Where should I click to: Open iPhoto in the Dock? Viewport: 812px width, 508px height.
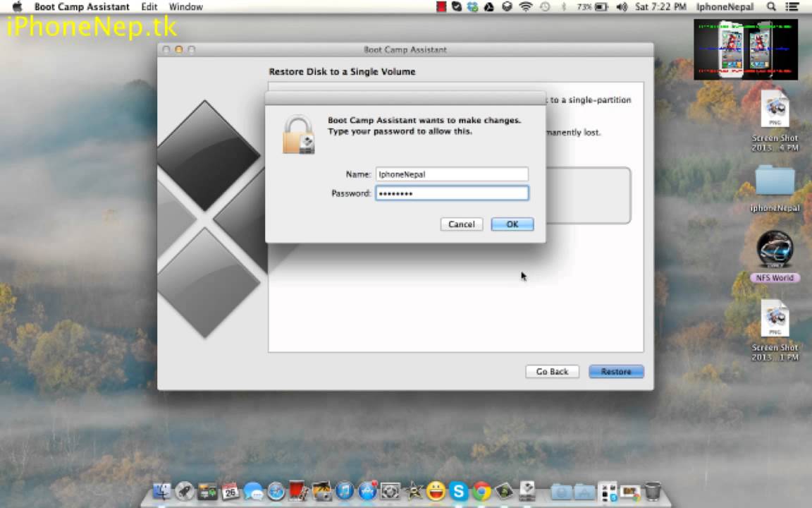point(321,491)
